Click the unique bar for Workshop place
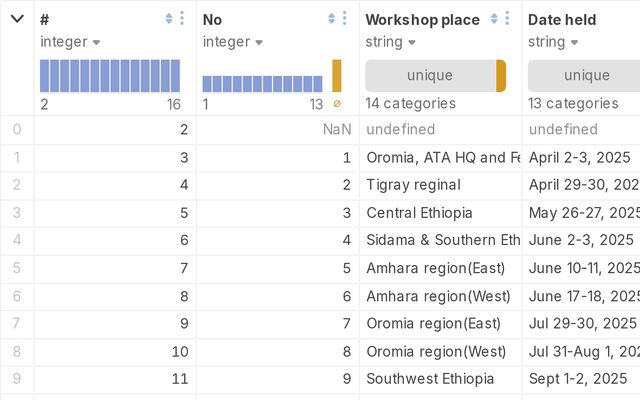Image resolution: width=640 pixels, height=400 pixels. [x=430, y=76]
